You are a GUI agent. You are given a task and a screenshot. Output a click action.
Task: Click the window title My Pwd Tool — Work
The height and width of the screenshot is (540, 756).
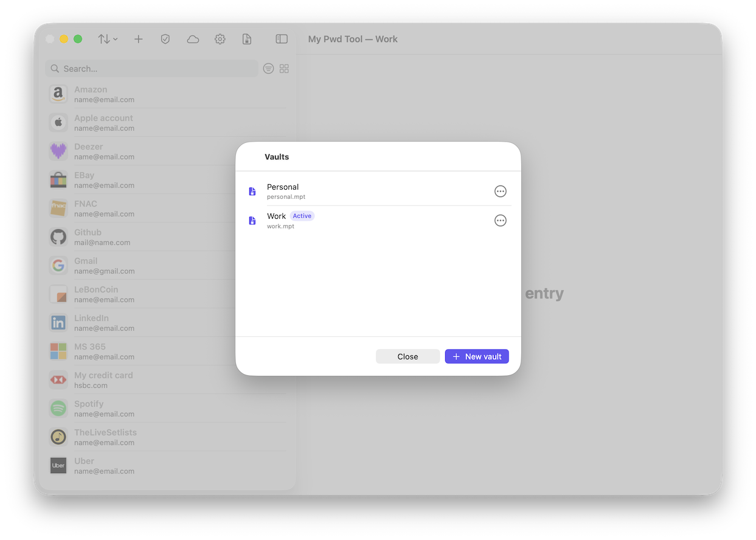[x=353, y=39]
